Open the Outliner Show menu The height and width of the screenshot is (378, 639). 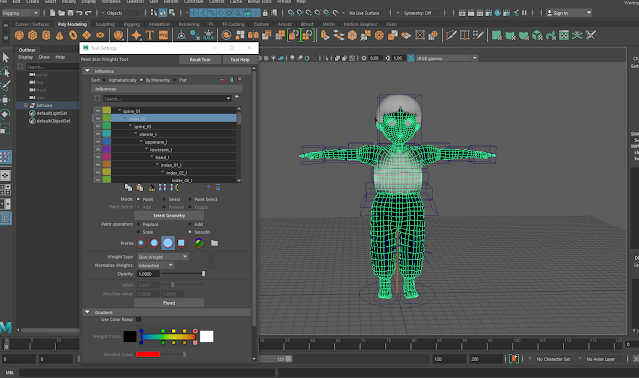click(44, 57)
